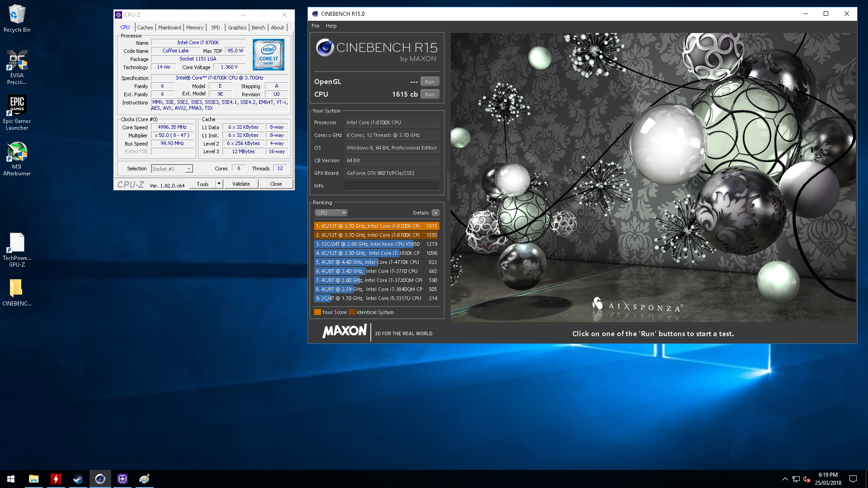Show hidden system tray icons
868x488 pixels.
(785, 479)
